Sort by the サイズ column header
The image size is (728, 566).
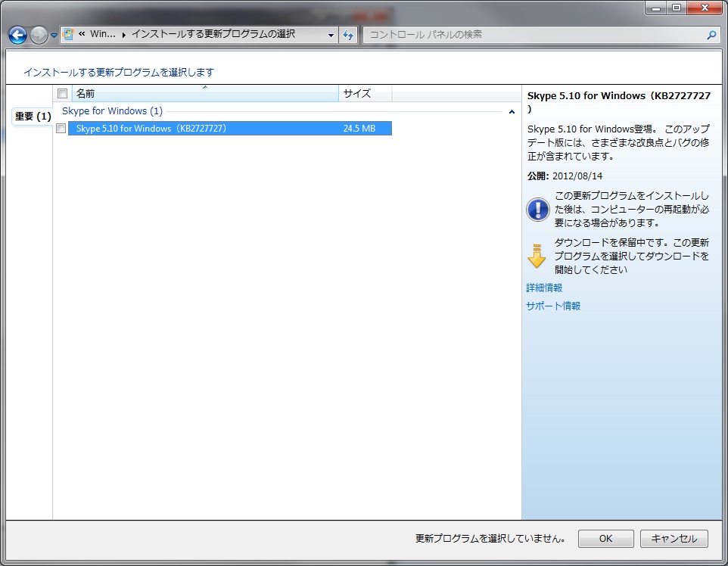pyautogui.click(x=366, y=93)
